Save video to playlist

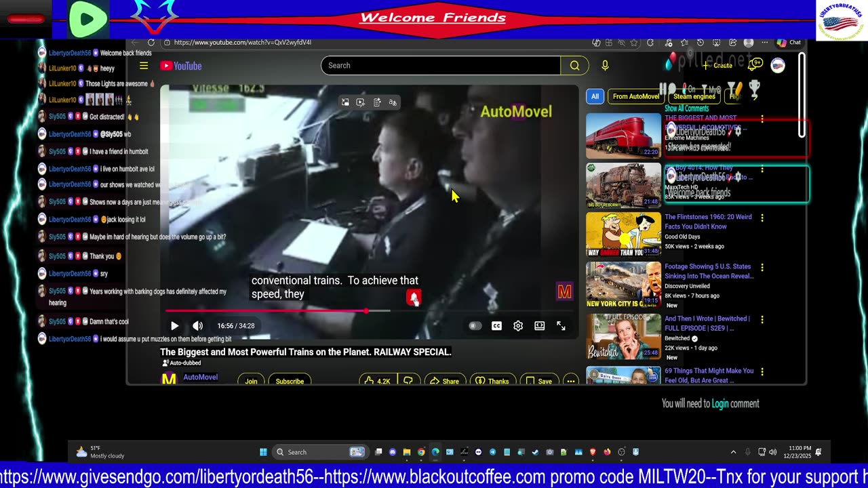click(539, 381)
